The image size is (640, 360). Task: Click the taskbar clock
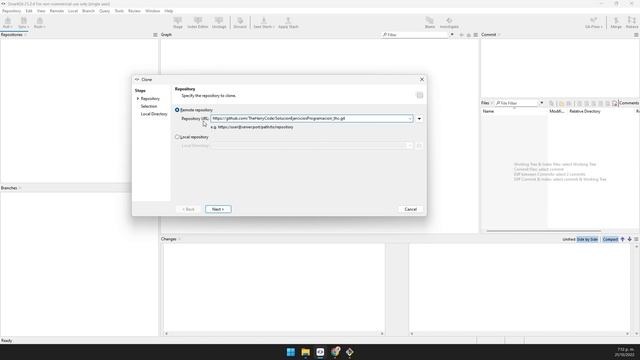pyautogui.click(x=625, y=352)
